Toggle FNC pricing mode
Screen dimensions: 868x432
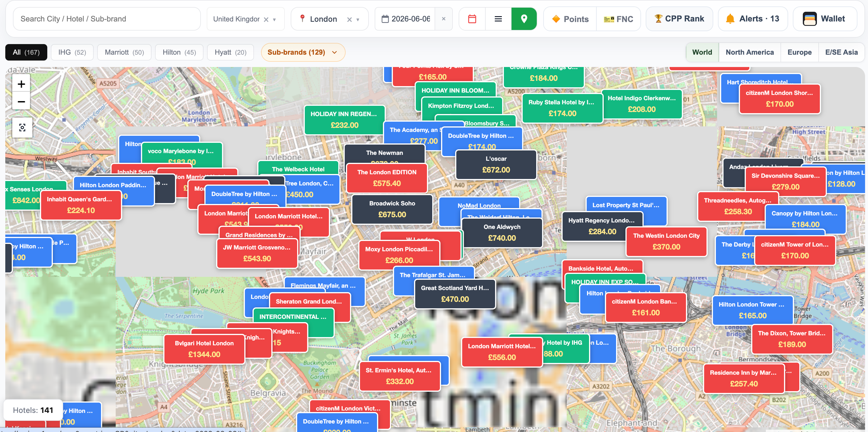(618, 19)
